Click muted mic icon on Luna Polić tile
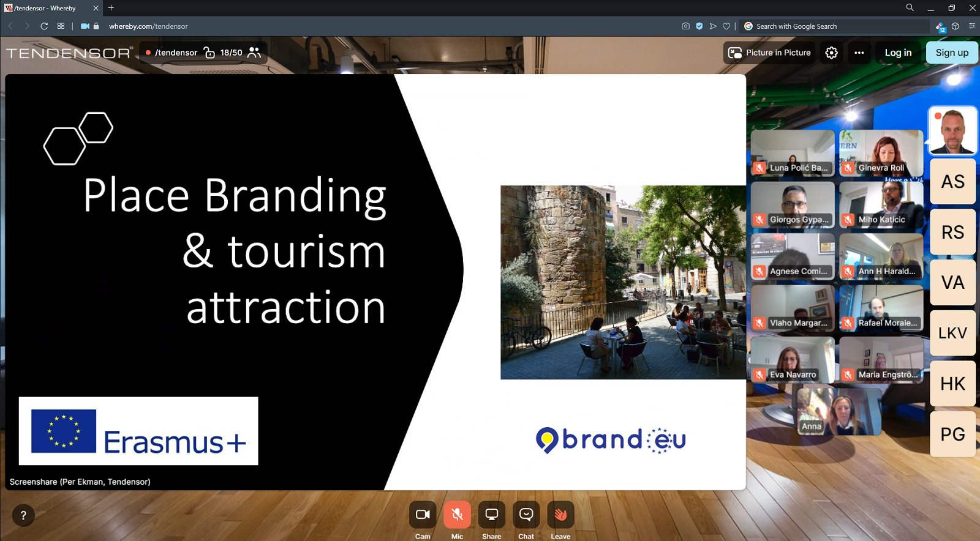This screenshot has width=980, height=541. pyautogui.click(x=759, y=168)
